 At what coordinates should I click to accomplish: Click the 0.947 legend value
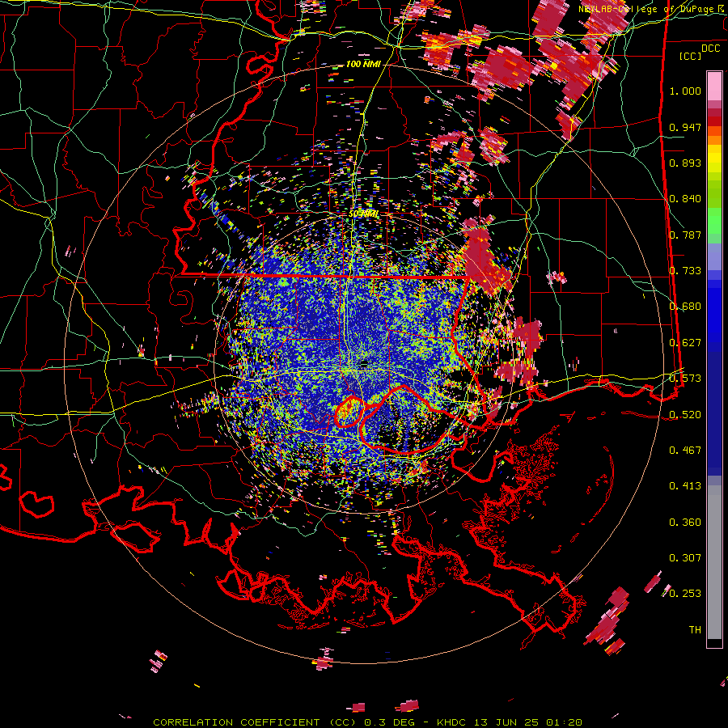(x=685, y=127)
